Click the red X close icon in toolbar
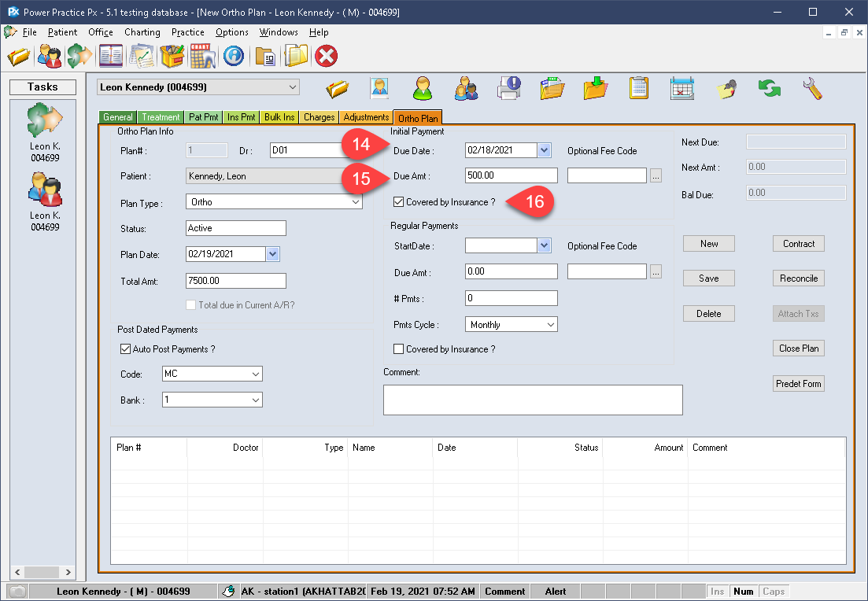 coord(326,57)
